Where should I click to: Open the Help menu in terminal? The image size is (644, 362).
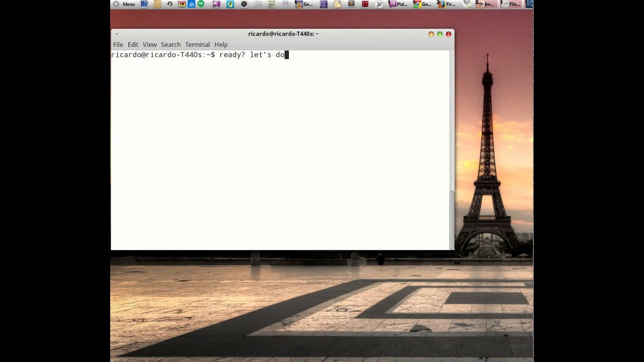click(221, 45)
